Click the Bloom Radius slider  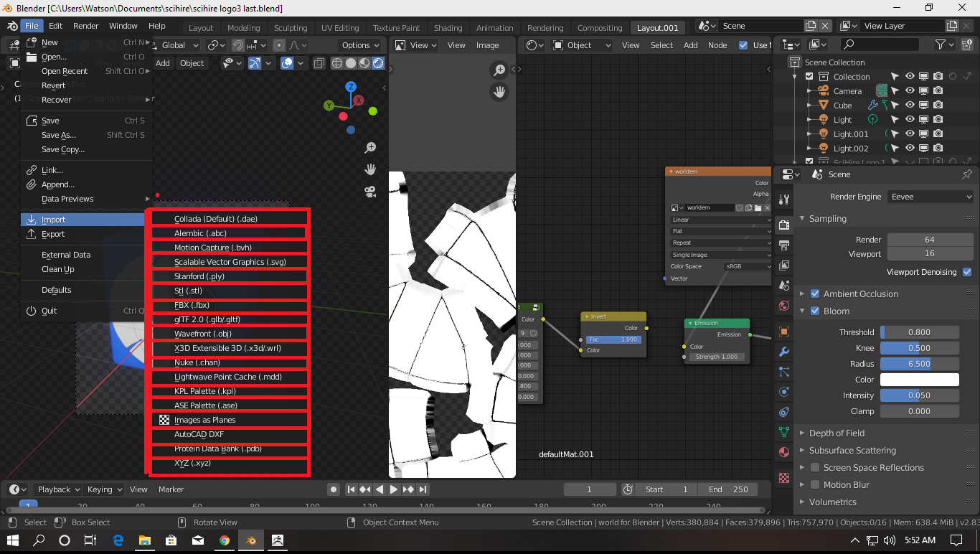tap(920, 364)
